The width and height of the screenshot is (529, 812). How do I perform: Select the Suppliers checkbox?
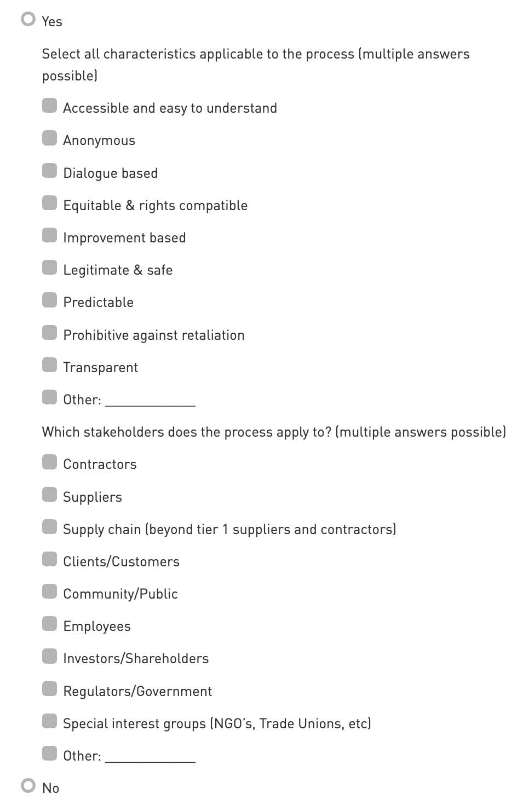[x=50, y=495]
